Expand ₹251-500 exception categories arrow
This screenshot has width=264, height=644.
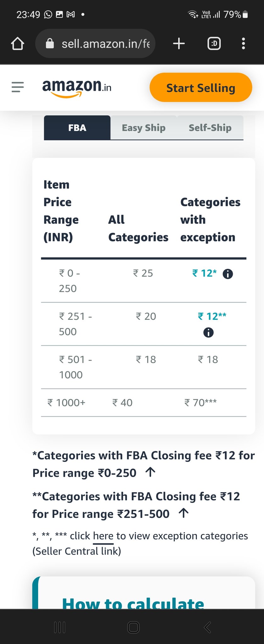[x=183, y=513]
